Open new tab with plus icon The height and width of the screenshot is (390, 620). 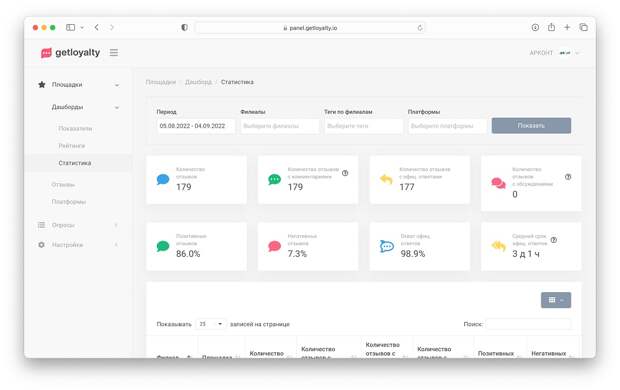click(567, 27)
